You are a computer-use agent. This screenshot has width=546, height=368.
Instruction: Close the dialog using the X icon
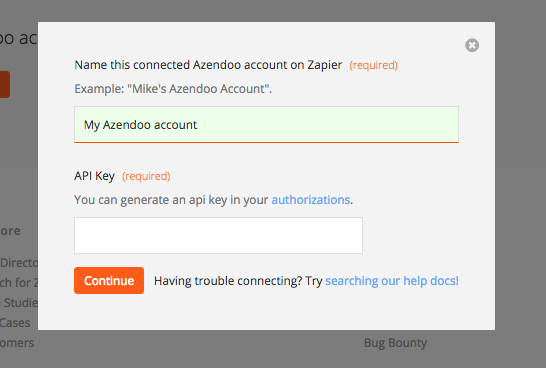[x=472, y=45]
